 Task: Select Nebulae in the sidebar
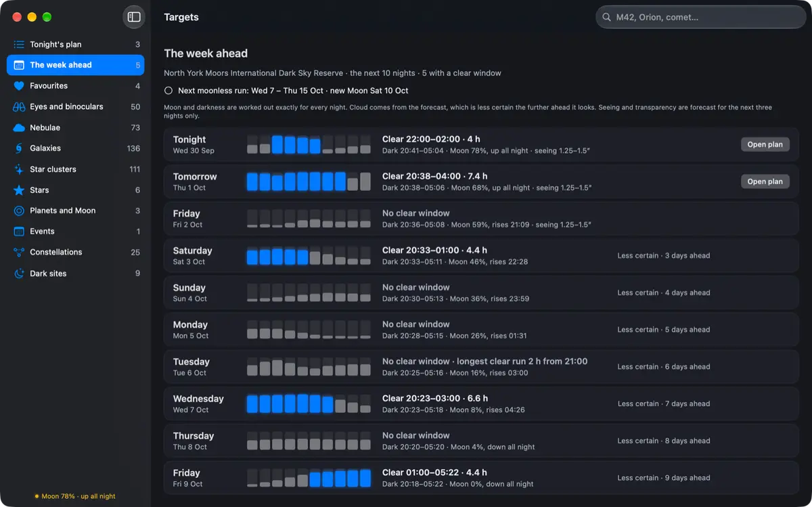pyautogui.click(x=75, y=128)
